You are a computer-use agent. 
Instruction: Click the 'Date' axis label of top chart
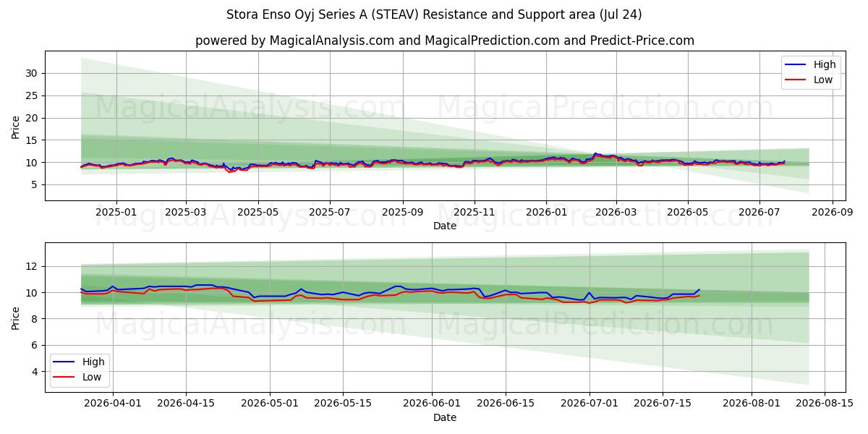click(444, 226)
